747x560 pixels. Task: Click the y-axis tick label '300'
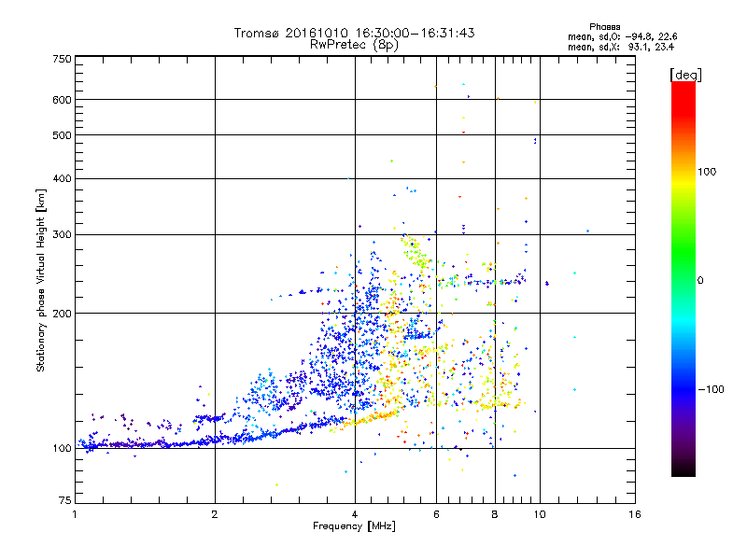tap(63, 235)
